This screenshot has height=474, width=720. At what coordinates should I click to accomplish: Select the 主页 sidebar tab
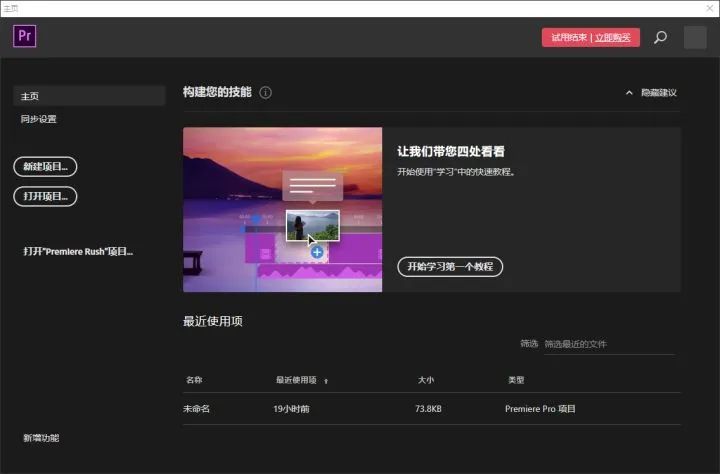click(89, 96)
